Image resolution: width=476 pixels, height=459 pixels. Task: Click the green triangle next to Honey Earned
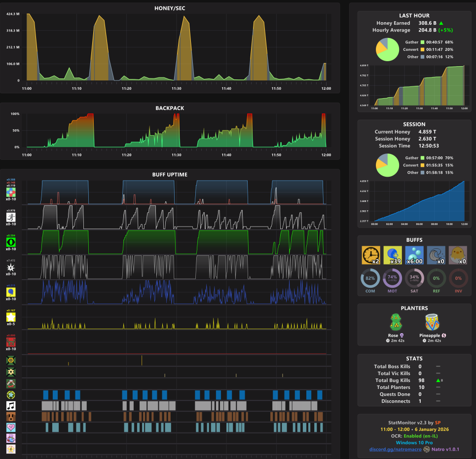441,23
